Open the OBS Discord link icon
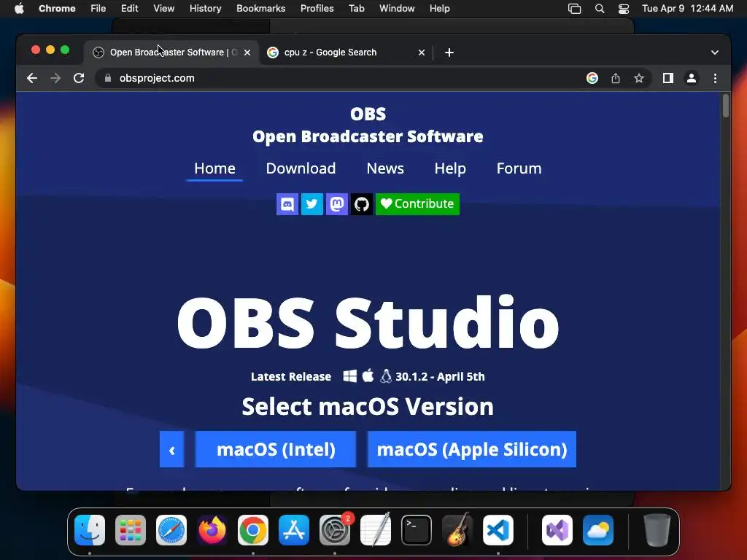 click(287, 204)
